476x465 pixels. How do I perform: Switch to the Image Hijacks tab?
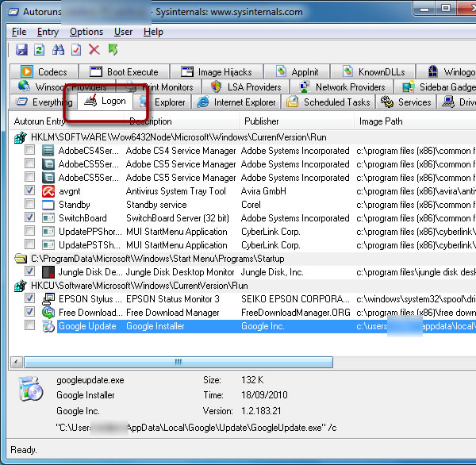pyautogui.click(x=217, y=72)
